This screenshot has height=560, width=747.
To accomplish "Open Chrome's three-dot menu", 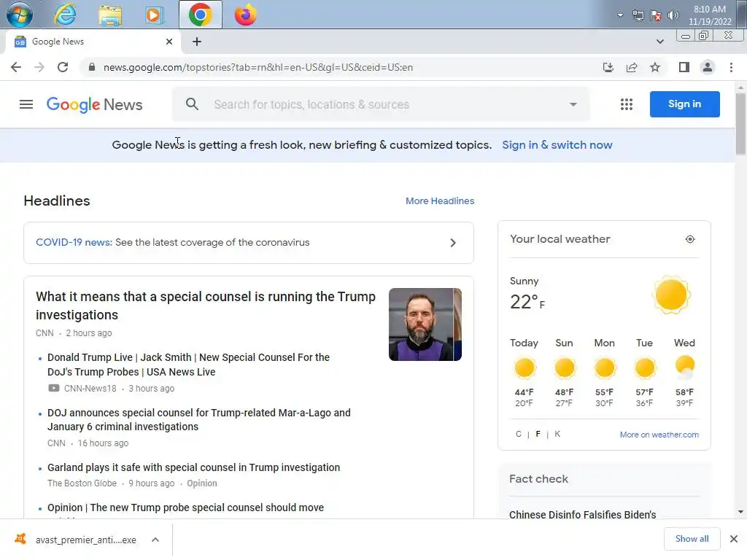I will point(731,67).
